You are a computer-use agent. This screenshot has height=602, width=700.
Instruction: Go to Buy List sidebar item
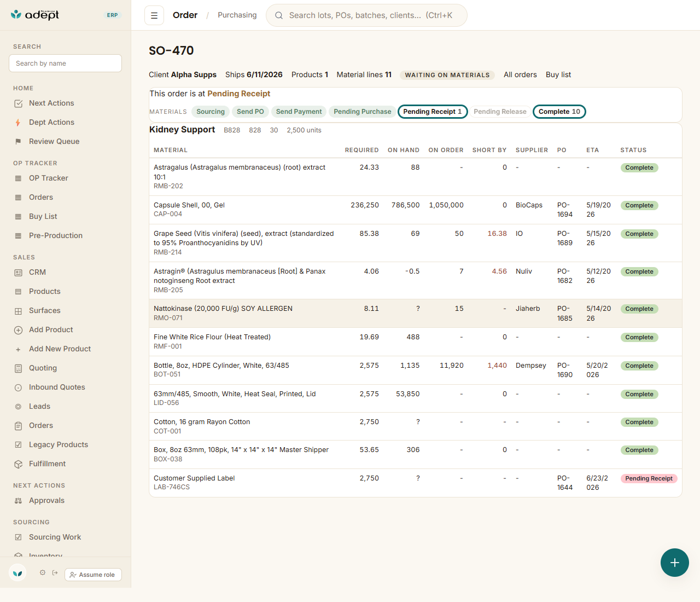[43, 217]
